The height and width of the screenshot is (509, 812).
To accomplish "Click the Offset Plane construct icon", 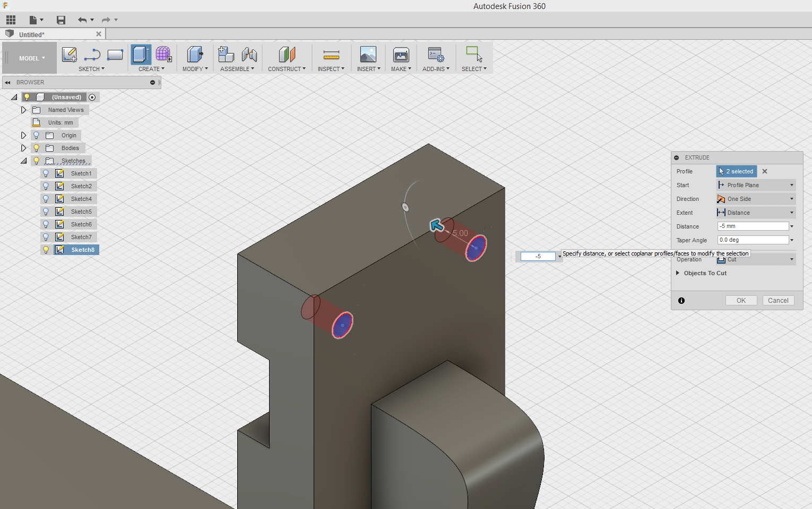I will click(x=287, y=55).
